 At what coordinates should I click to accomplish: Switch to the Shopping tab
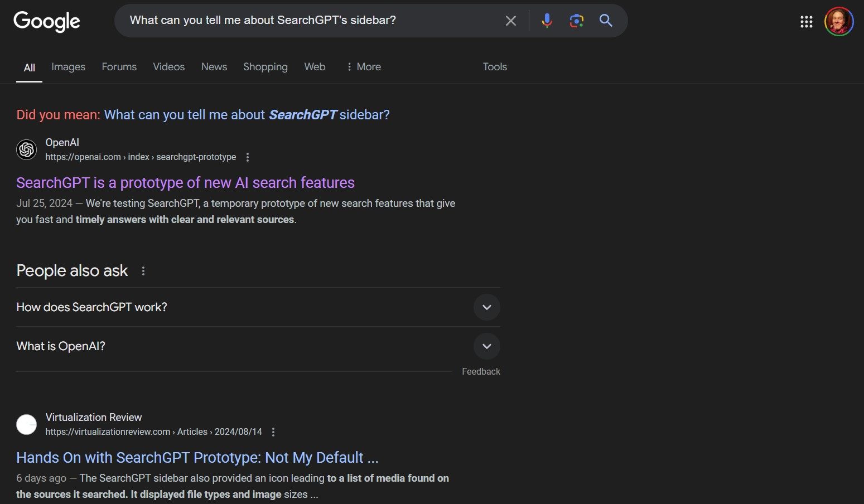[266, 67]
